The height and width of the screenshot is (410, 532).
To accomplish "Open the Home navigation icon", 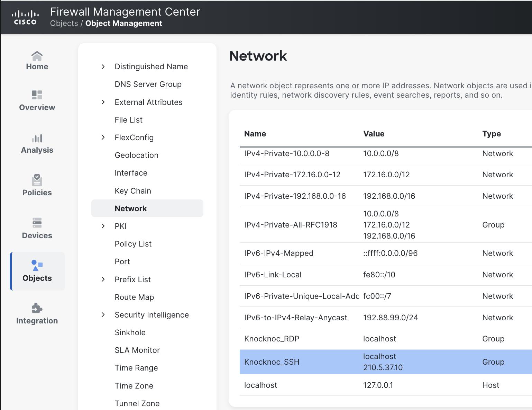I will tap(37, 56).
